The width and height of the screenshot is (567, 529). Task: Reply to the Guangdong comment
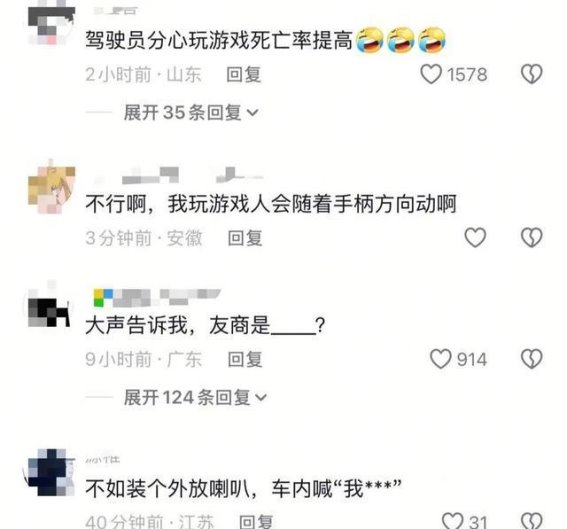click(245, 359)
